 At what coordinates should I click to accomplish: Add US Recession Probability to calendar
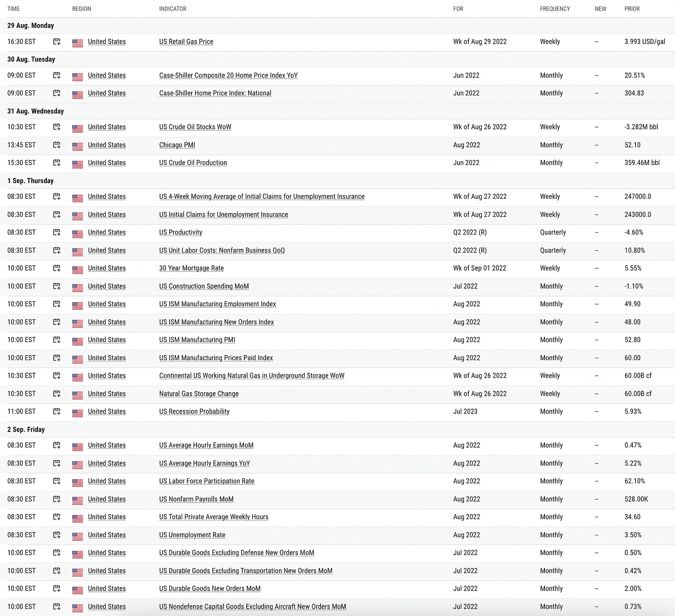(57, 412)
